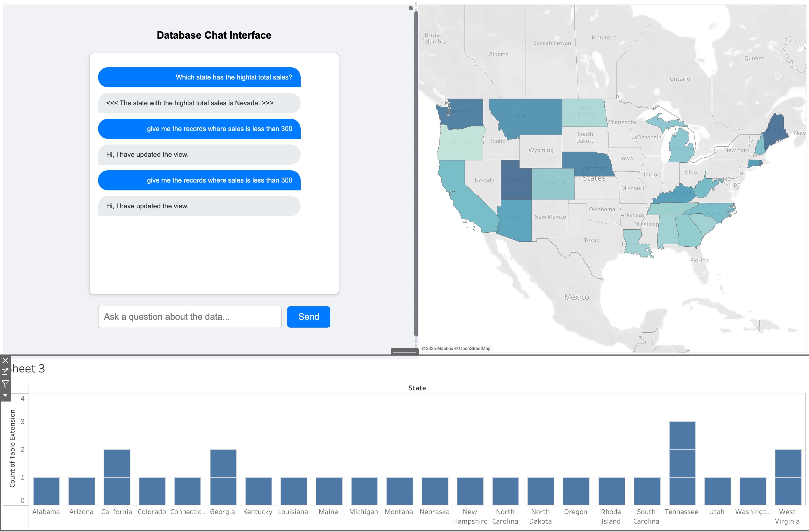Select the California bar in the chart
This screenshot has height=532, width=809.
tap(116, 477)
